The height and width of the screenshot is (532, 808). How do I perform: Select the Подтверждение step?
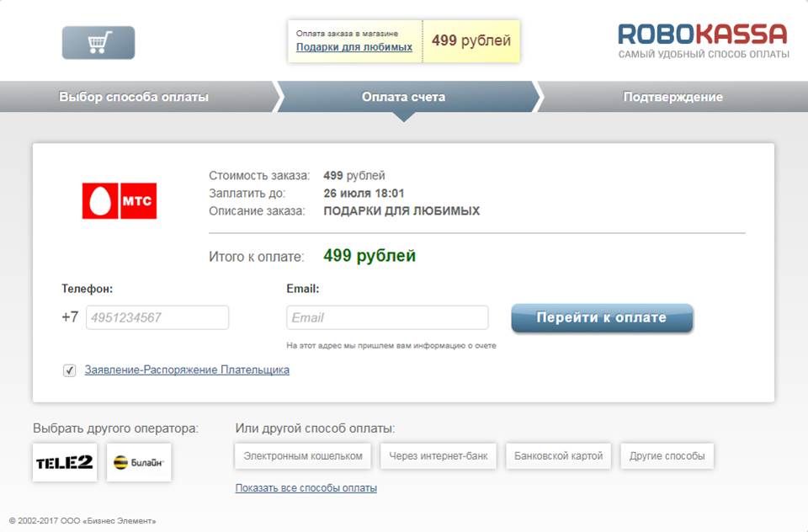click(673, 97)
